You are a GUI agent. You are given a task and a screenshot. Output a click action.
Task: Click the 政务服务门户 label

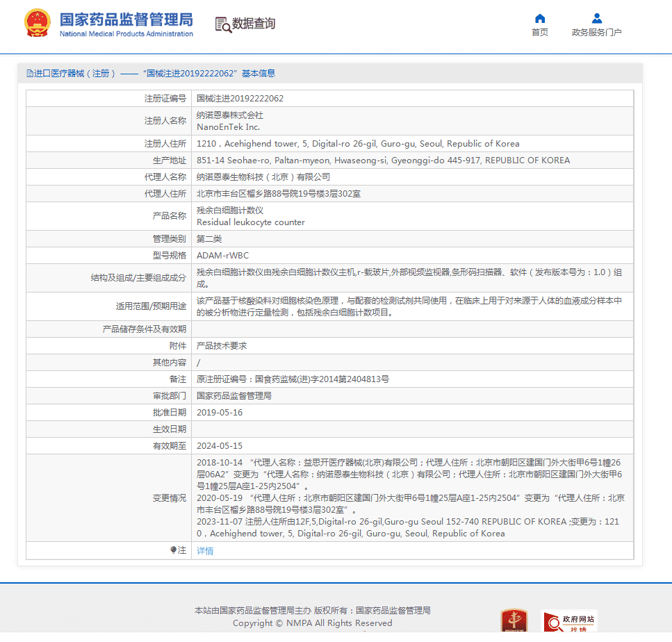tap(596, 32)
